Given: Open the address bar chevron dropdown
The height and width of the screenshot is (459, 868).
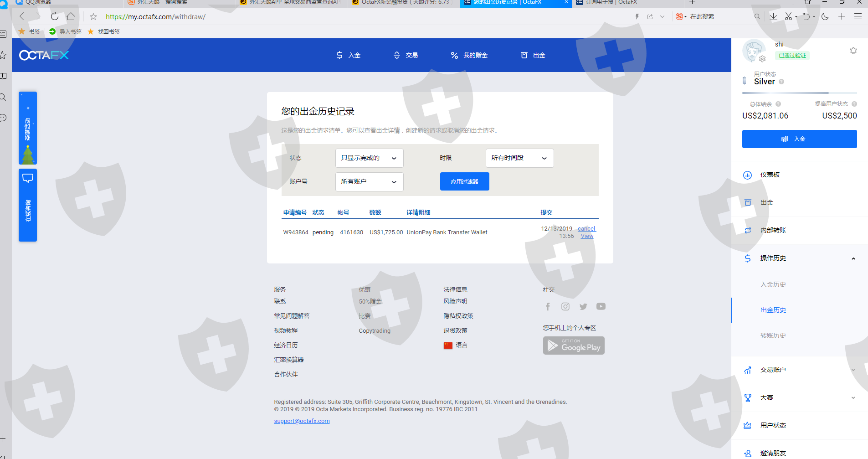Looking at the screenshot, I should click(x=662, y=16).
